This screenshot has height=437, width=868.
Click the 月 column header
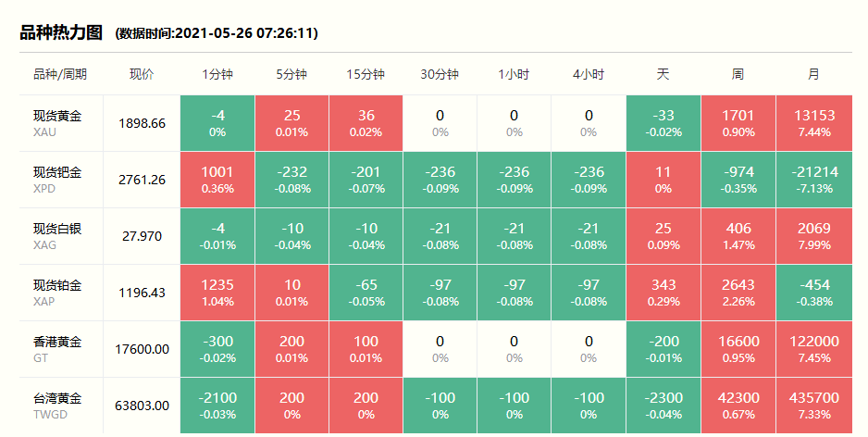pyautogui.click(x=812, y=74)
